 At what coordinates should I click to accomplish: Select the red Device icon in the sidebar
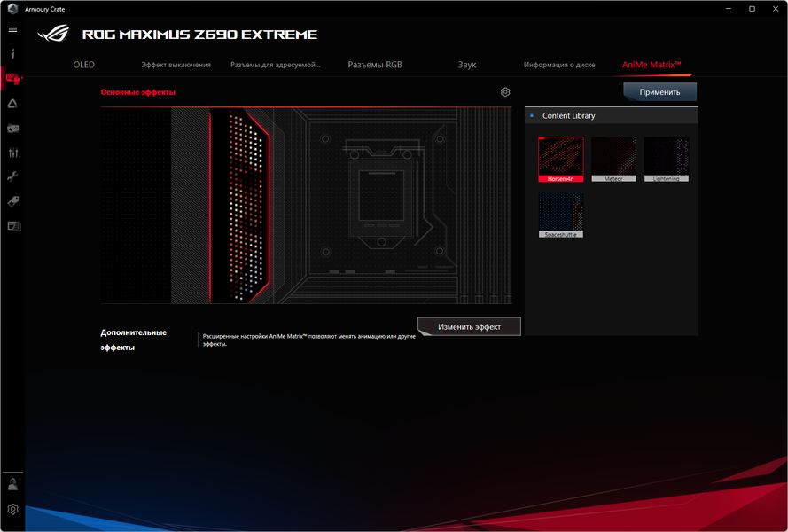(x=12, y=78)
